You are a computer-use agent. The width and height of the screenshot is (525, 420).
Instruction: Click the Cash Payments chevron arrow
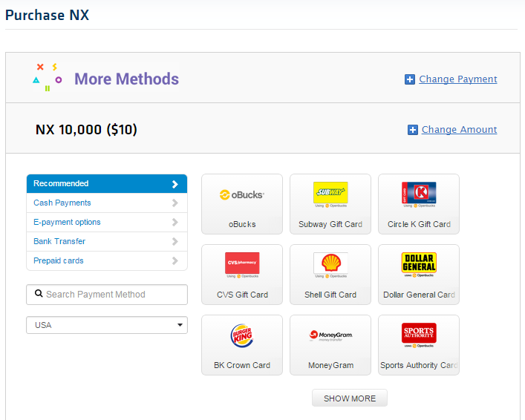click(175, 203)
